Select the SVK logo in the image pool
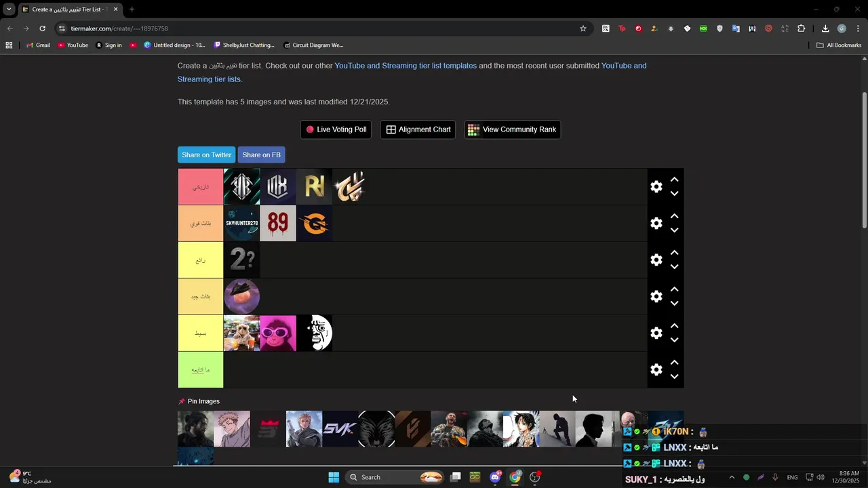Screen dimensions: 868x488 340,429
